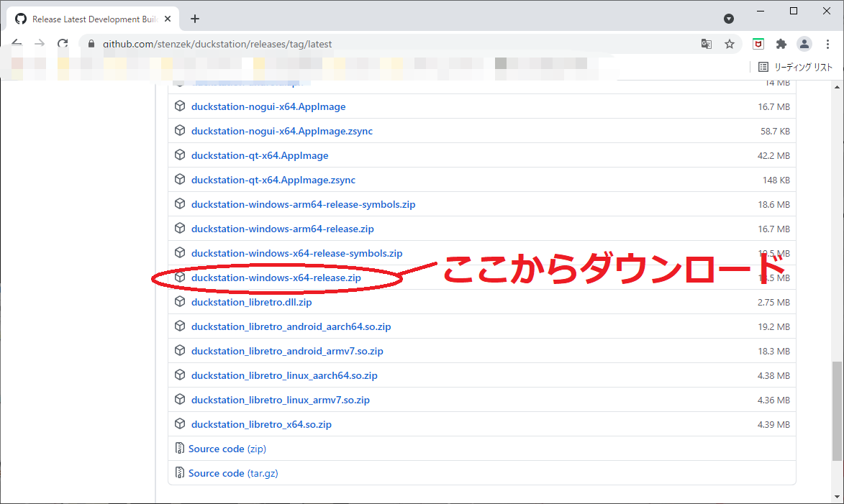Download duckstation_libretro_x64.so.zip
Image resolution: width=844 pixels, height=504 pixels.
click(x=261, y=424)
